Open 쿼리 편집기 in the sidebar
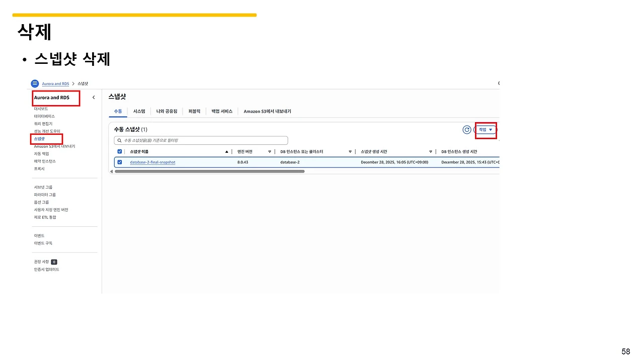 point(43,124)
